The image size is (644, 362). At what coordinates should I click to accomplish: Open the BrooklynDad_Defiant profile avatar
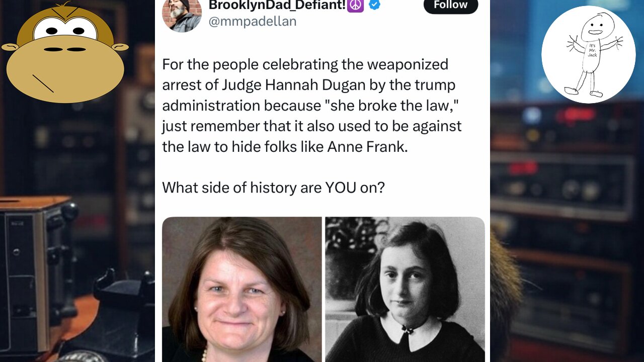(182, 14)
